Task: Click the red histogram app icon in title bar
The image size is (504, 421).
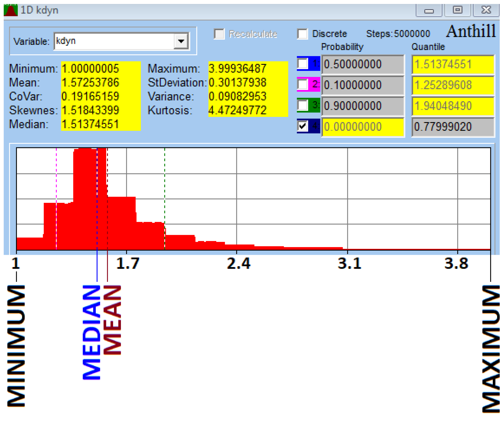Action: tap(10, 10)
